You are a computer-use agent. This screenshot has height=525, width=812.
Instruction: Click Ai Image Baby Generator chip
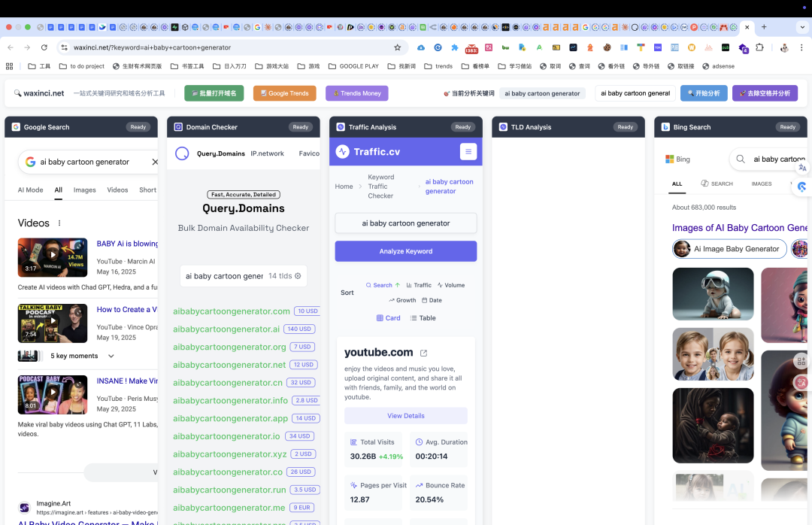click(729, 249)
